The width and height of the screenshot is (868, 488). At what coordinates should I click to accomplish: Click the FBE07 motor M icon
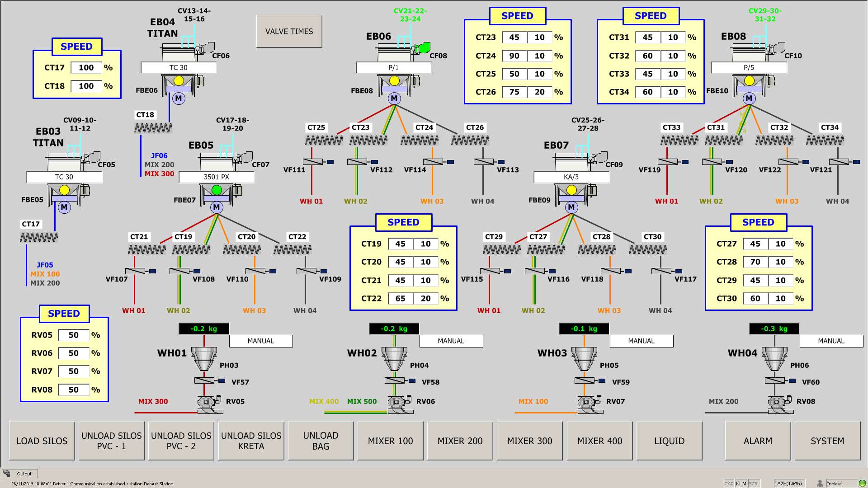(x=217, y=207)
